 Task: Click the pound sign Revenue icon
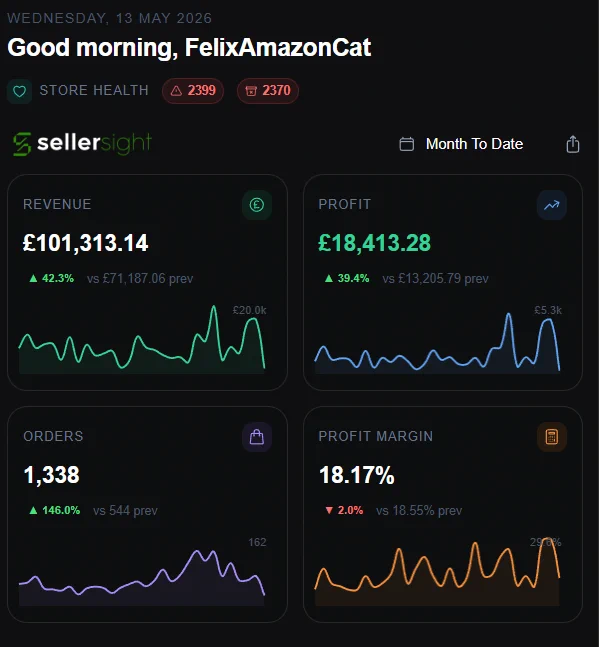(x=257, y=205)
